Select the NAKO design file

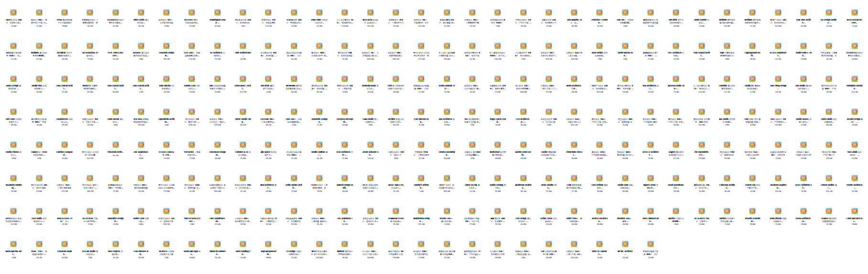tap(13, 78)
